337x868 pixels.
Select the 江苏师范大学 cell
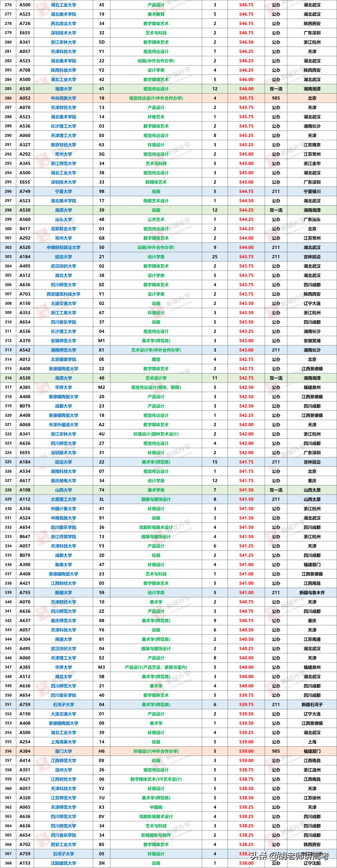click(x=63, y=798)
